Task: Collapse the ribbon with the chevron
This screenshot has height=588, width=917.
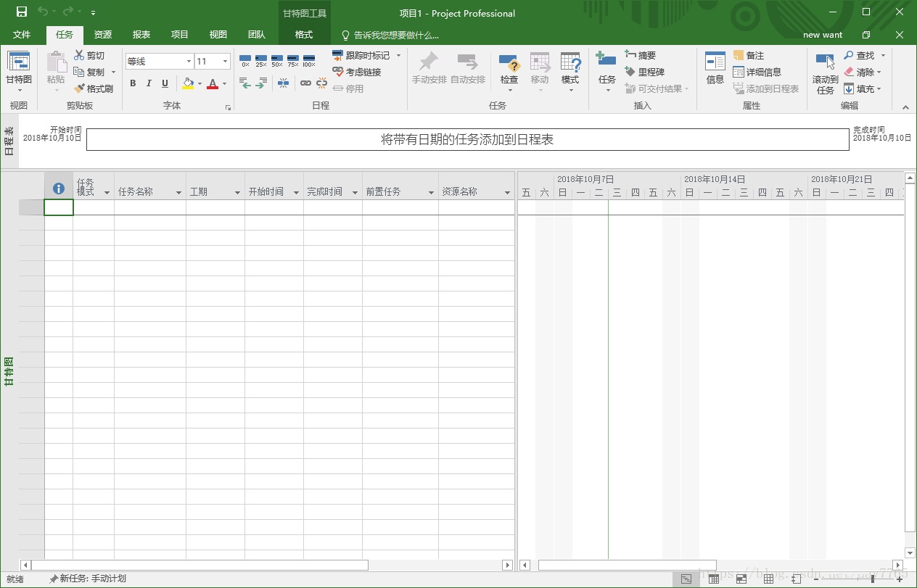Action: pyautogui.click(x=905, y=107)
